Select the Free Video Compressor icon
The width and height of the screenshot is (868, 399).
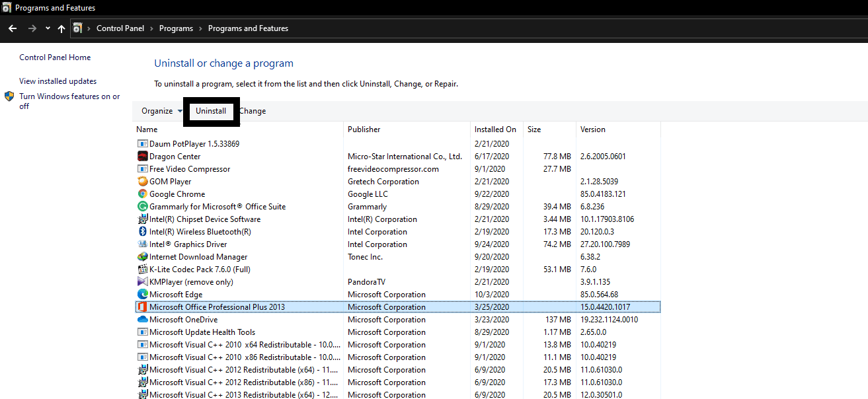pyautogui.click(x=142, y=169)
